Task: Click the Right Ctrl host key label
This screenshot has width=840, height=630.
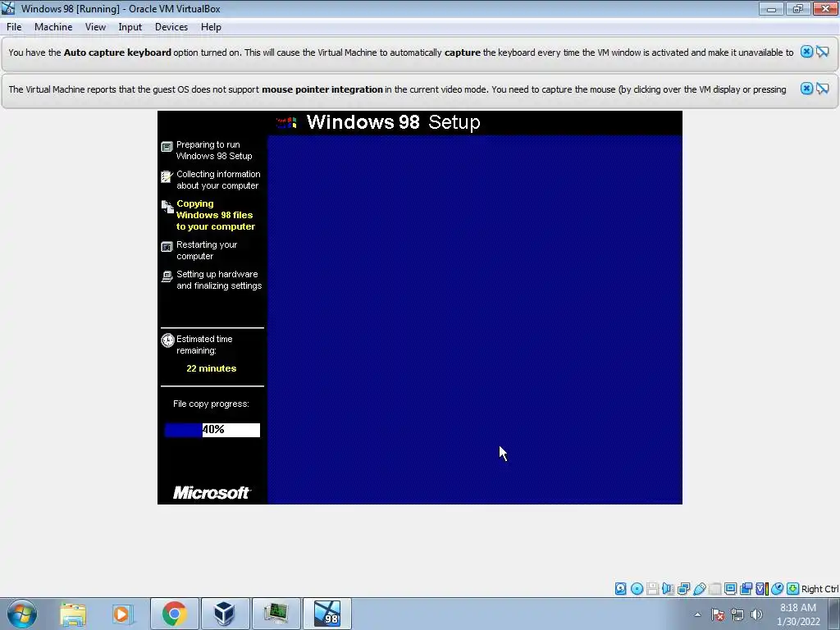Action: [819, 589]
